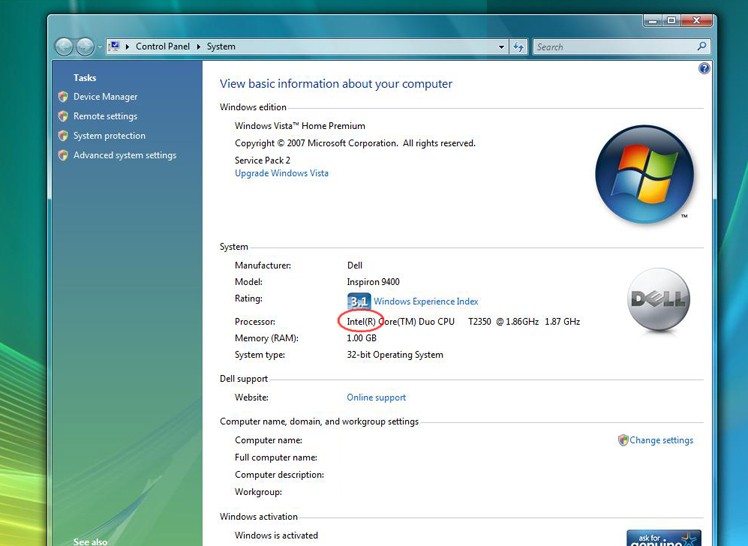Click the Forward navigation arrow button

85,47
